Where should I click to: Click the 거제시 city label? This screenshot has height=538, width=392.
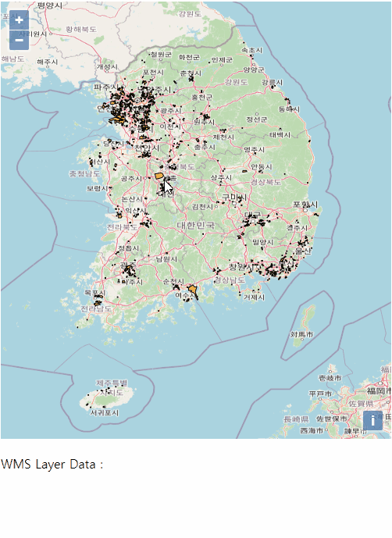[254, 298]
